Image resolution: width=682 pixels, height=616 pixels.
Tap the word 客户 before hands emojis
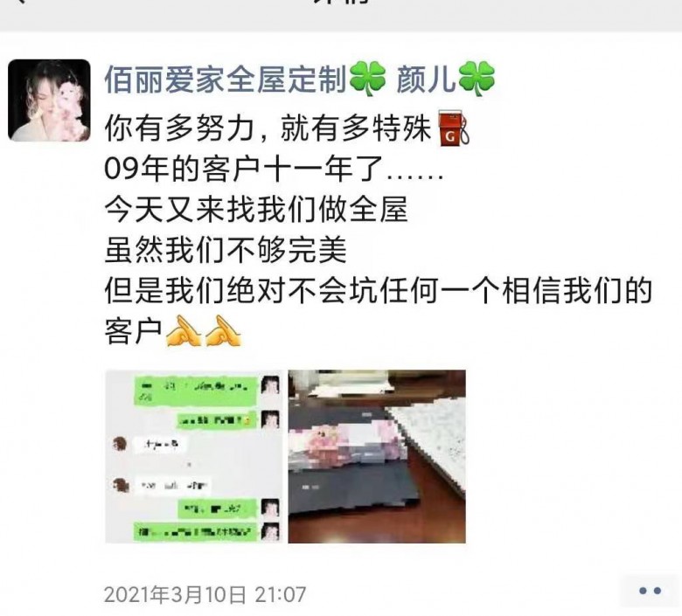[x=133, y=331]
